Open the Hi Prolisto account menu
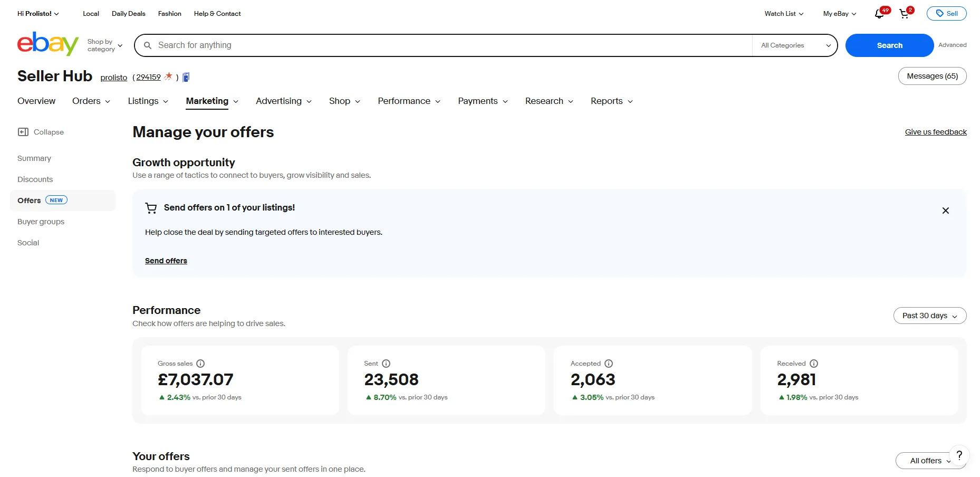 (x=38, y=14)
